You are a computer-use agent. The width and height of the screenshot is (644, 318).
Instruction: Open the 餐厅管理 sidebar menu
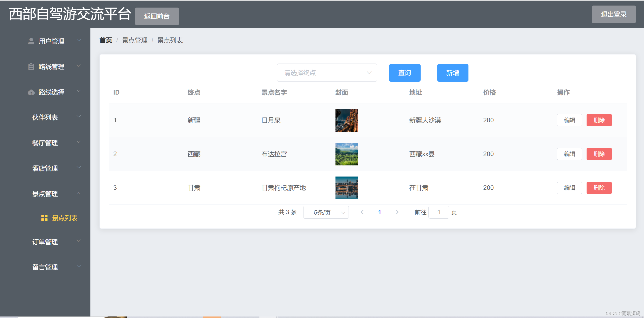point(45,143)
